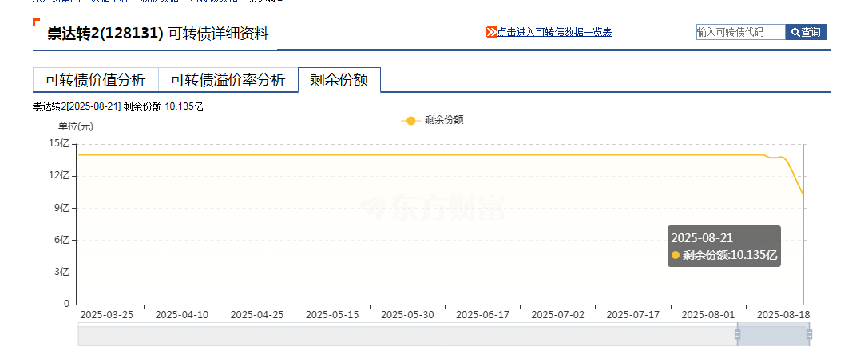Focus the 输入可转债代码 input field

[x=741, y=32]
